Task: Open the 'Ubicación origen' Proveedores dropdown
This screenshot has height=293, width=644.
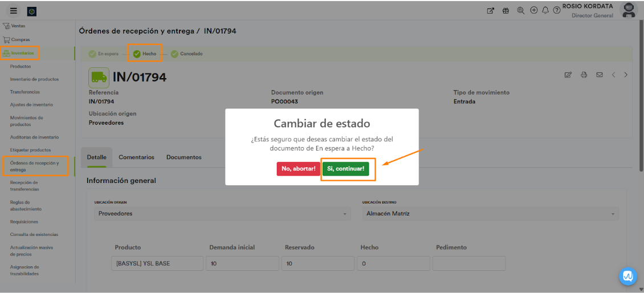Action: click(x=222, y=214)
